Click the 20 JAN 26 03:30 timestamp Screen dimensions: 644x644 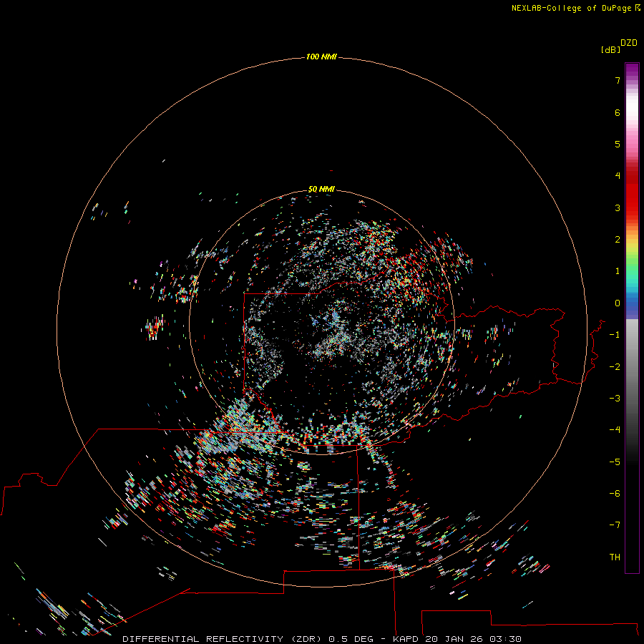point(473,639)
